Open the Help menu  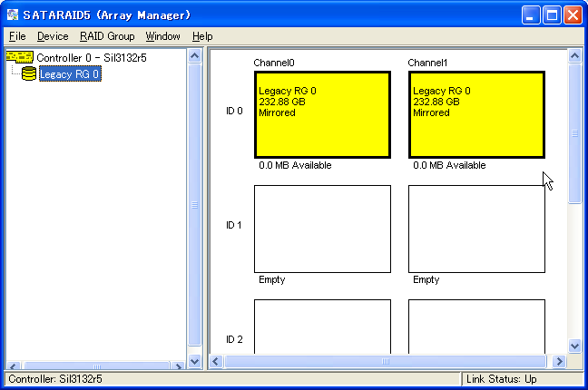pyautogui.click(x=202, y=36)
